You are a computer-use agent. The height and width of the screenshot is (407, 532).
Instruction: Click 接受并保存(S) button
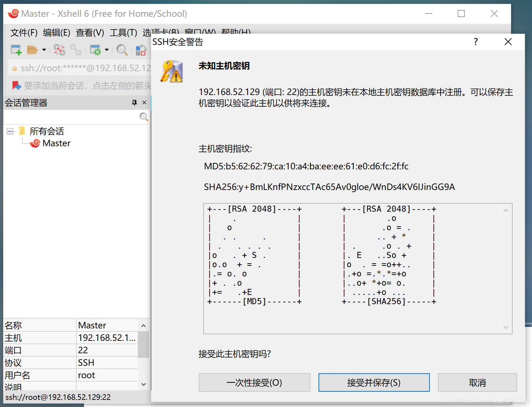pos(374,382)
